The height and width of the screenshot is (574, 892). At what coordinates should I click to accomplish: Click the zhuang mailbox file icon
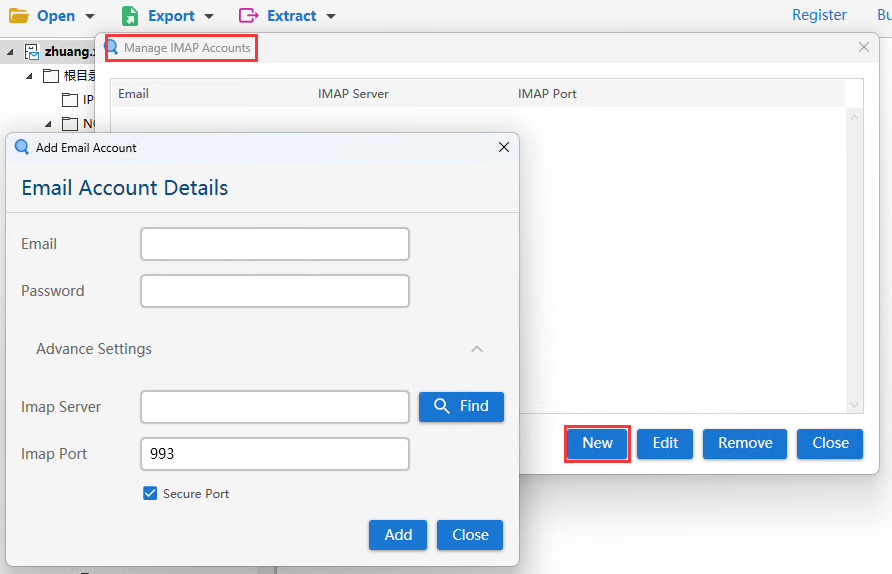coord(32,52)
